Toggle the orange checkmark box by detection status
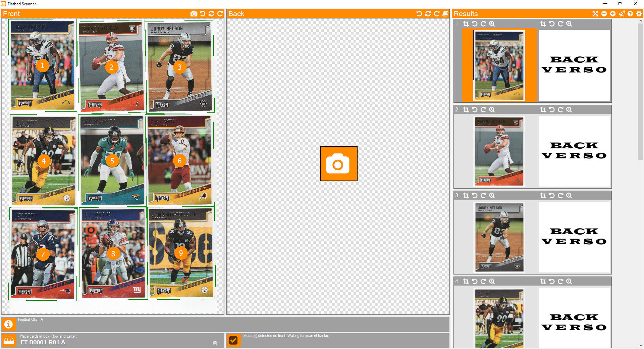The height and width of the screenshot is (349, 644). [x=233, y=341]
